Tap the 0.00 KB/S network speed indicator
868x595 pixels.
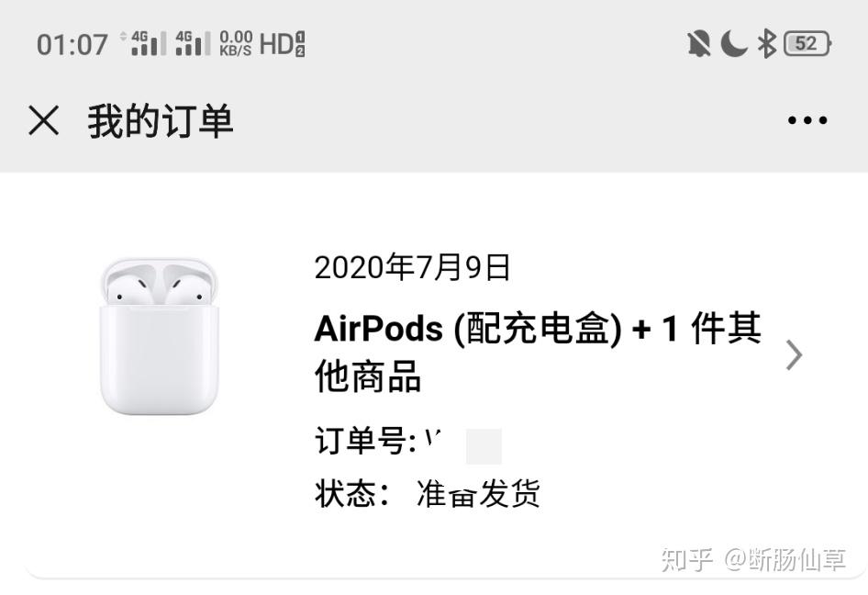tap(236, 43)
